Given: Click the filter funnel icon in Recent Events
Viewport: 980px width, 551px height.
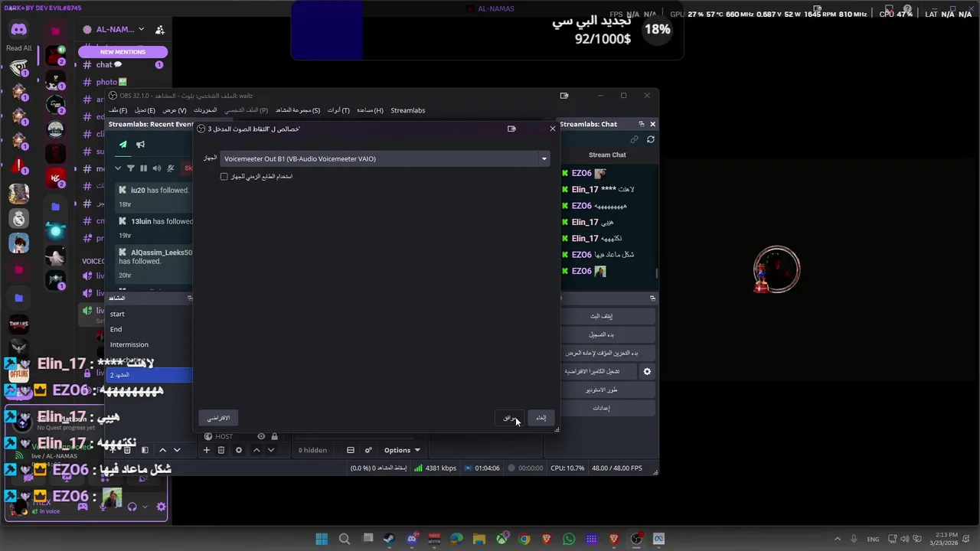Looking at the screenshot, I should tap(130, 168).
